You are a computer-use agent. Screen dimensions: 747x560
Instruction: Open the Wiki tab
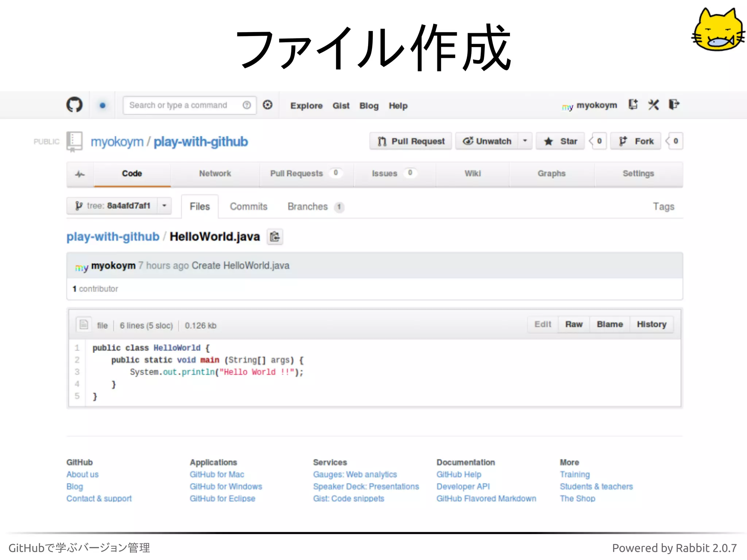pos(472,174)
